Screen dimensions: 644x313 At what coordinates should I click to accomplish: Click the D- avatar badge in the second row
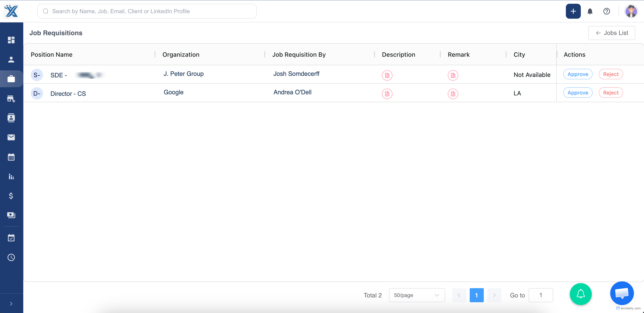(37, 94)
